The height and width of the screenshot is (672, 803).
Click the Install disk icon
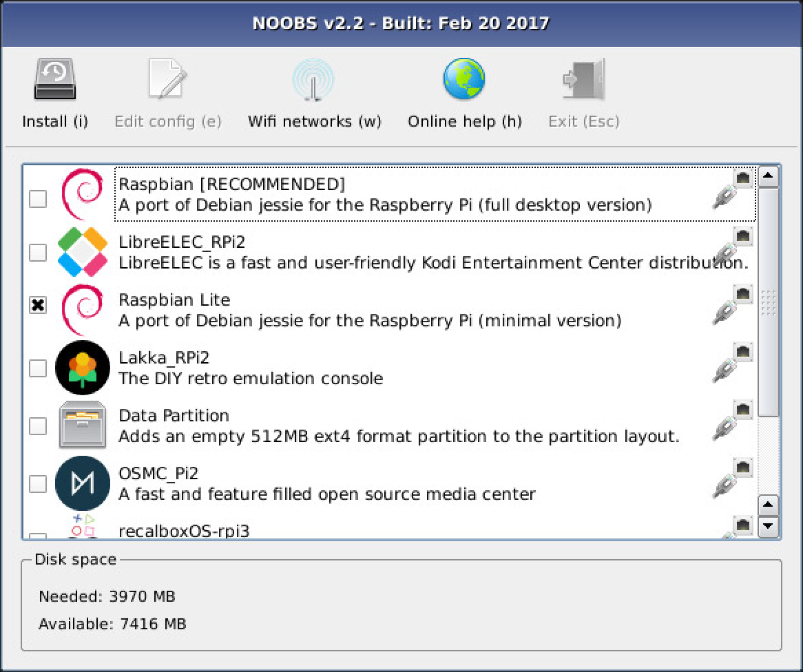(x=55, y=78)
